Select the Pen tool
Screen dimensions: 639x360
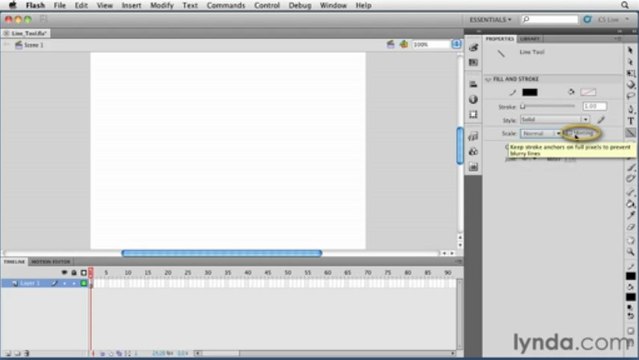pyautogui.click(x=630, y=109)
